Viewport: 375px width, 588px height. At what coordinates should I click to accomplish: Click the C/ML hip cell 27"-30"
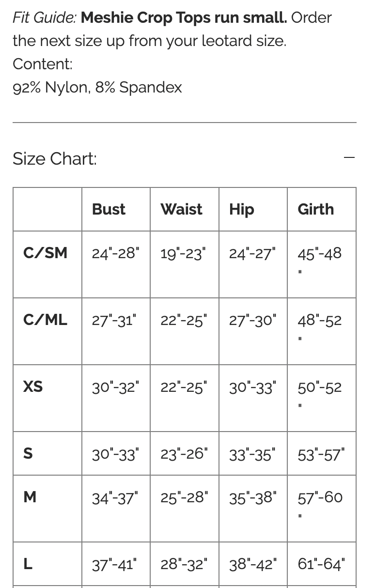(x=252, y=320)
